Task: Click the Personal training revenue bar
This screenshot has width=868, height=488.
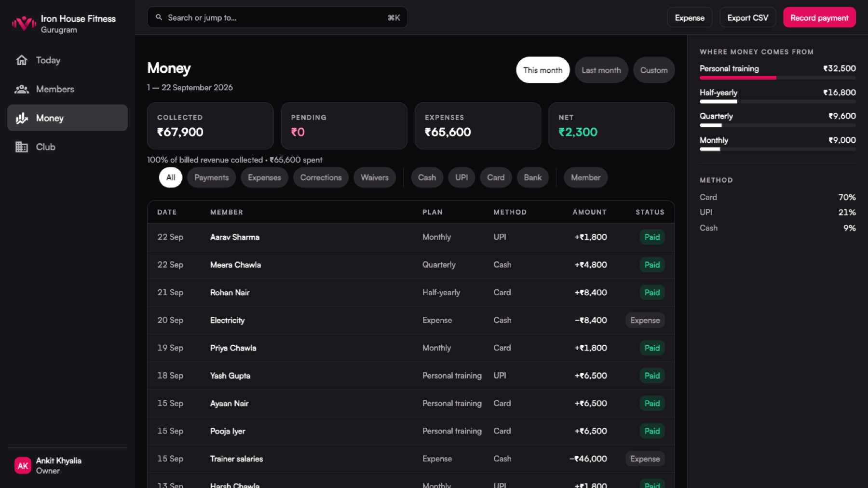Action: 778,78
